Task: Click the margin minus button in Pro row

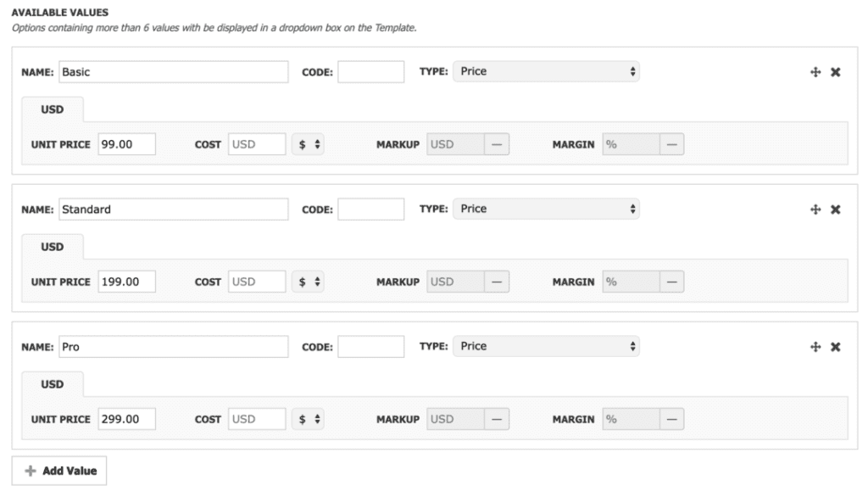Action: click(x=671, y=420)
